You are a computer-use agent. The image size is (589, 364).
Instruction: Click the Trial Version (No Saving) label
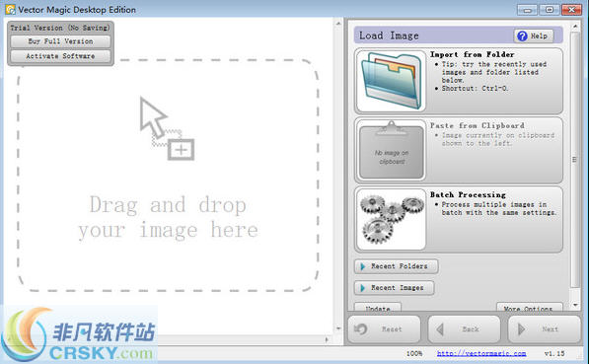[x=60, y=28]
